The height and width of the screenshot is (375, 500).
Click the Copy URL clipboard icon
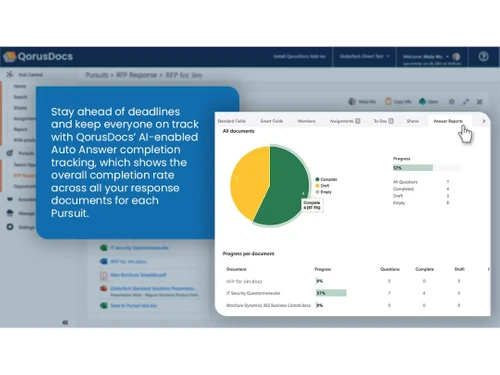click(388, 101)
